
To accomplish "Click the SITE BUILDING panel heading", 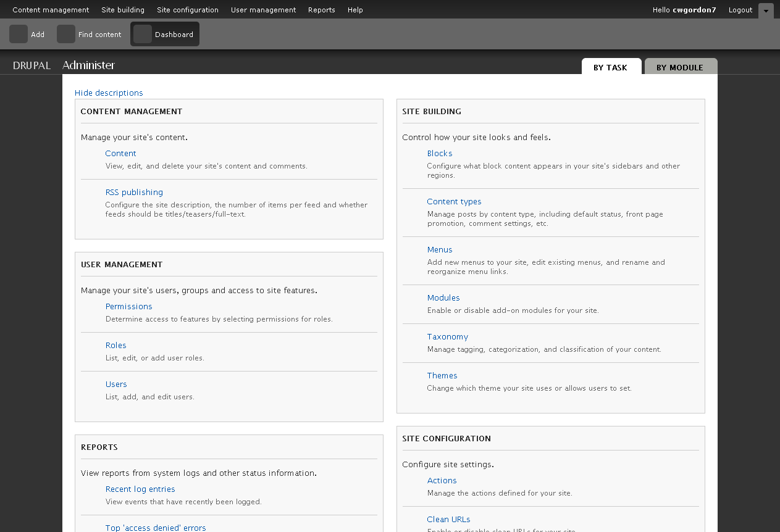I will point(432,112).
